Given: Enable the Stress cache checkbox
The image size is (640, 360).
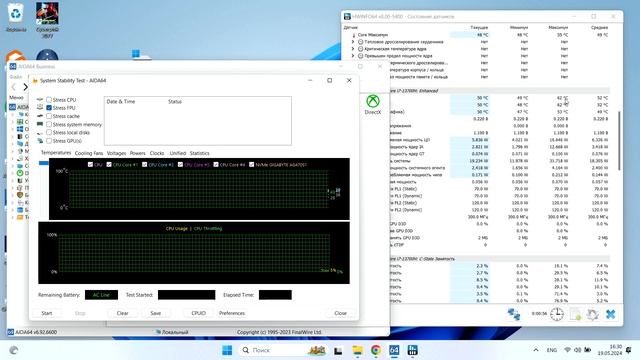Looking at the screenshot, I should (49, 116).
